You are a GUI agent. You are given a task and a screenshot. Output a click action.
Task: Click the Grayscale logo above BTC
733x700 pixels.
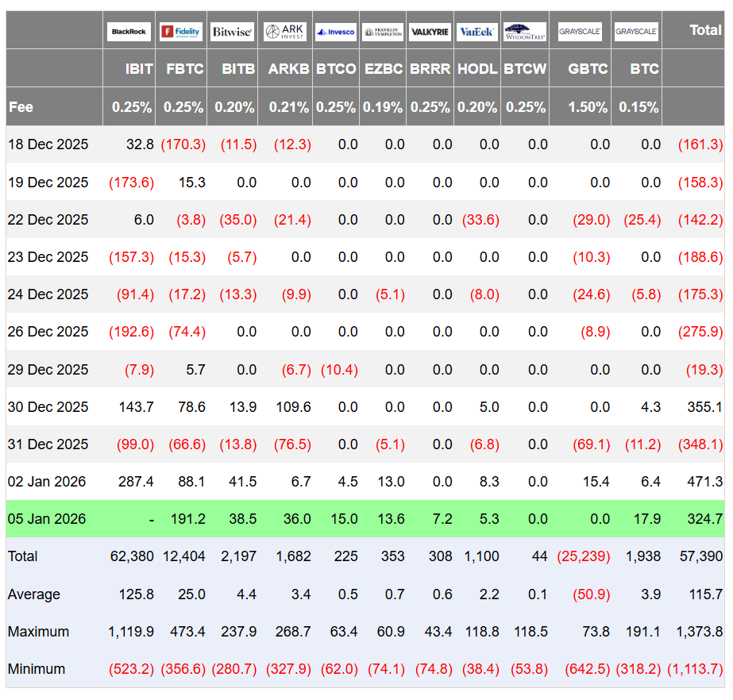point(636,31)
